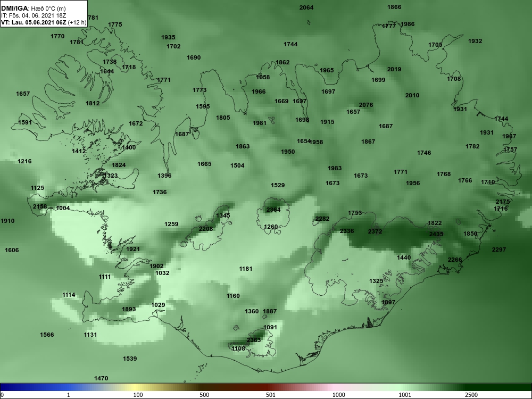Select the map value 2076
The height and width of the screenshot is (399, 532).
coord(366,105)
